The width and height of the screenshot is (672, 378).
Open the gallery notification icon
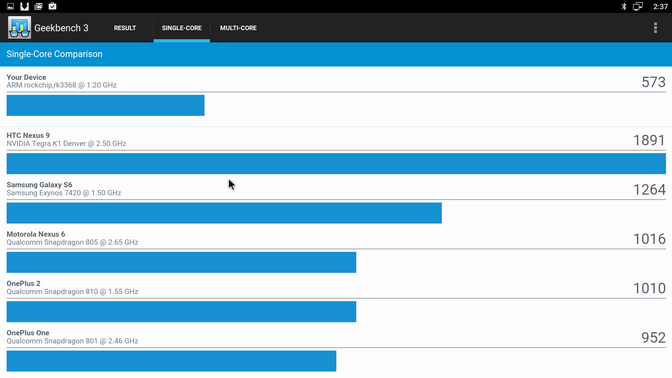(x=38, y=6)
